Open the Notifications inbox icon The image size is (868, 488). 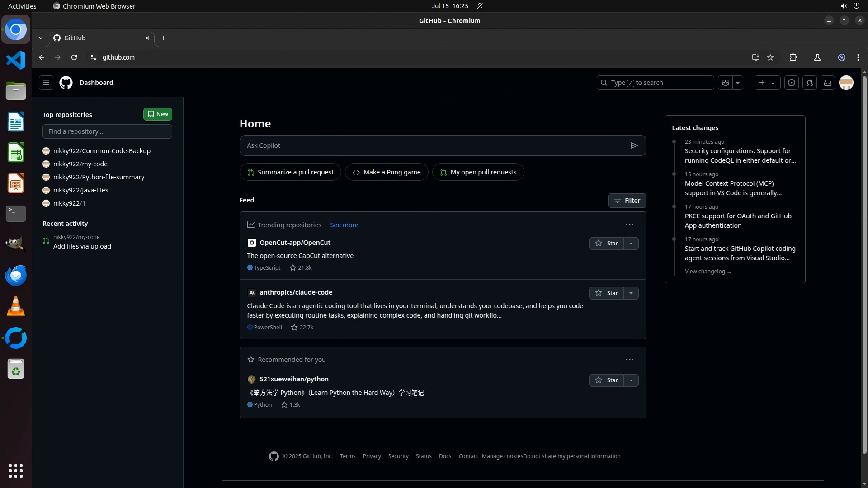click(x=827, y=83)
